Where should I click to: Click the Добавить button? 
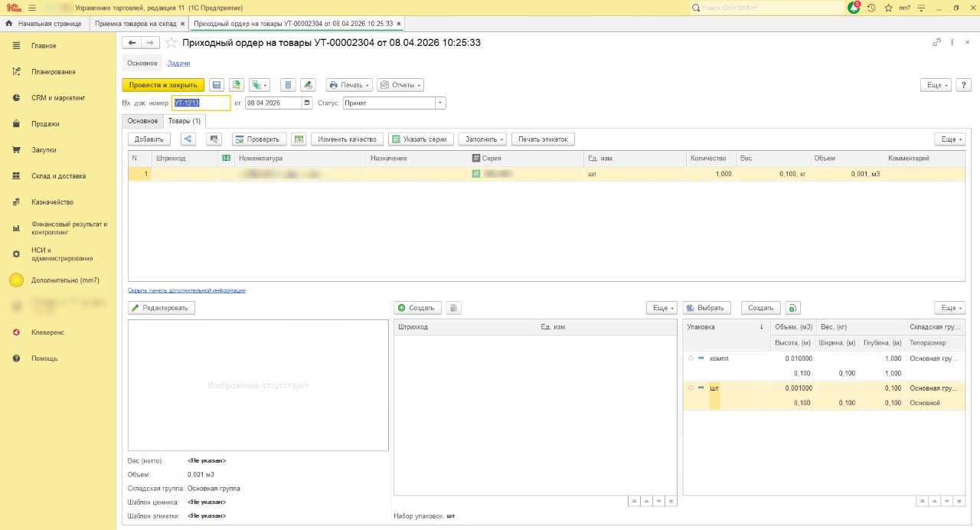(x=149, y=139)
